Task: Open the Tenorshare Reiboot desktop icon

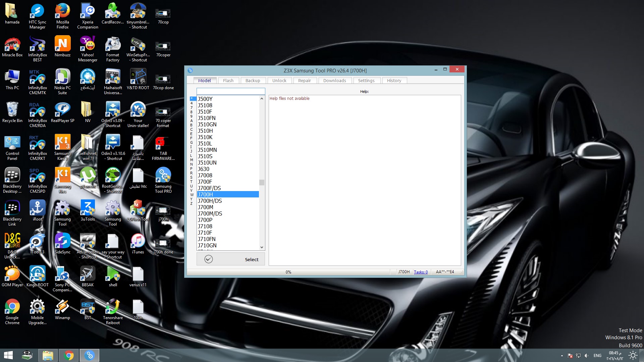Action: click(113, 312)
